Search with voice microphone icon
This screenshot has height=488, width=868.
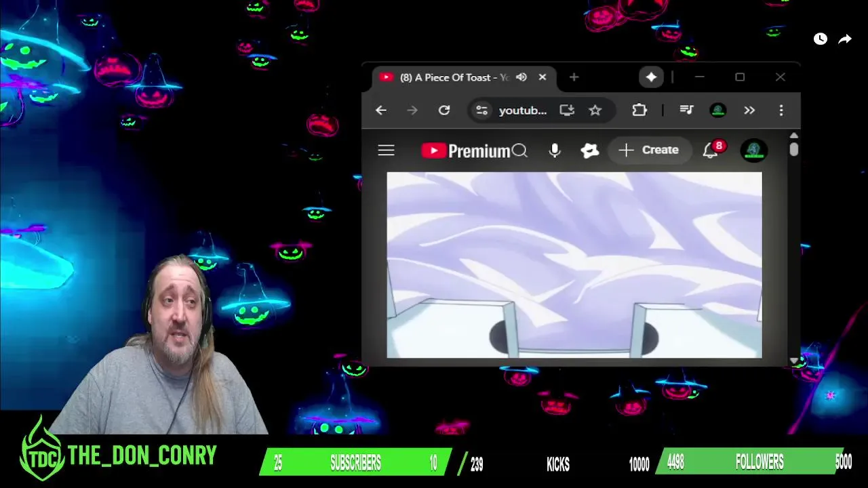[555, 150]
